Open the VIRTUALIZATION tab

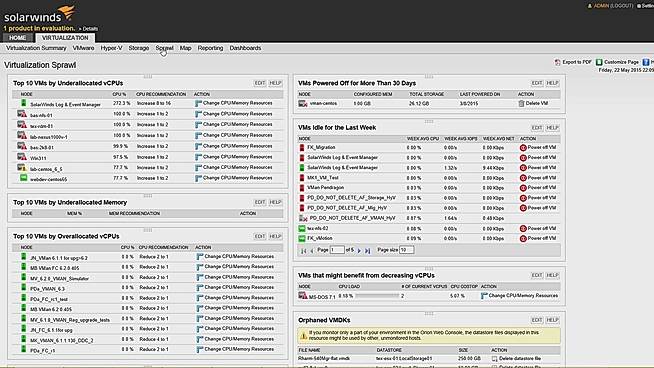(x=65, y=38)
